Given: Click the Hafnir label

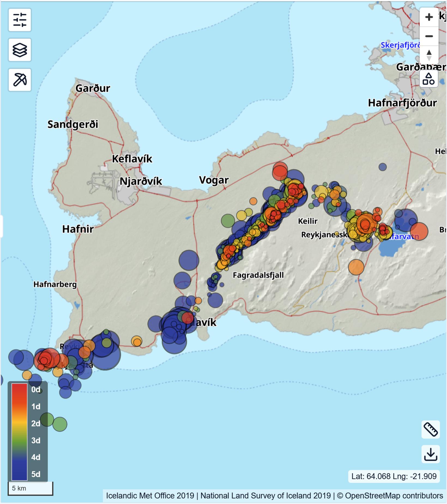Looking at the screenshot, I should (x=78, y=229).
